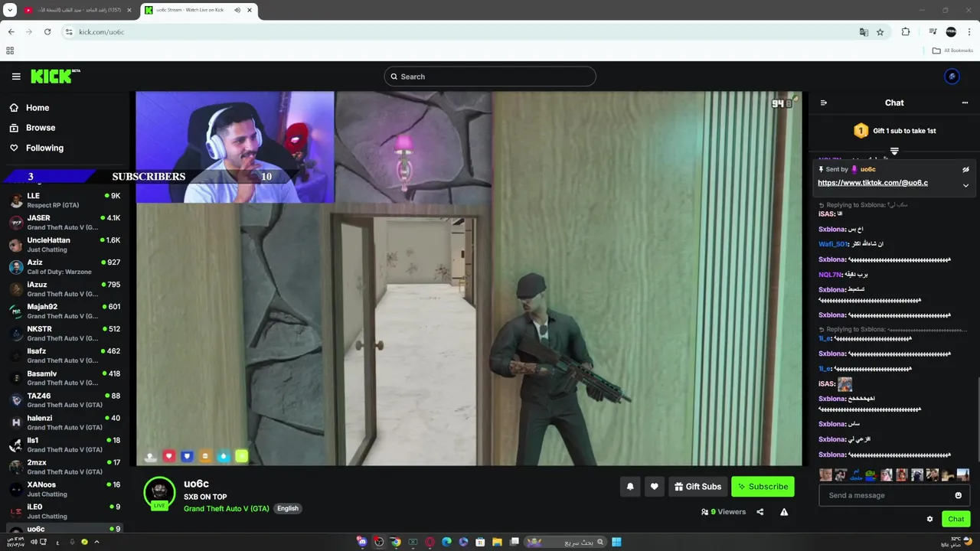Report stream via warning triangle
980x551 pixels.
click(x=784, y=512)
